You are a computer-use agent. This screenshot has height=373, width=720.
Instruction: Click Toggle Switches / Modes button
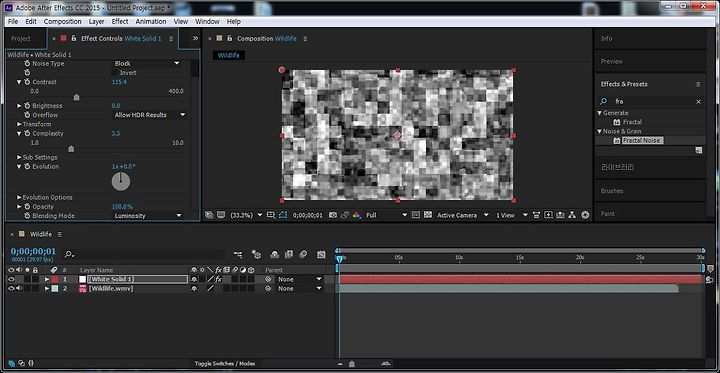click(225, 363)
